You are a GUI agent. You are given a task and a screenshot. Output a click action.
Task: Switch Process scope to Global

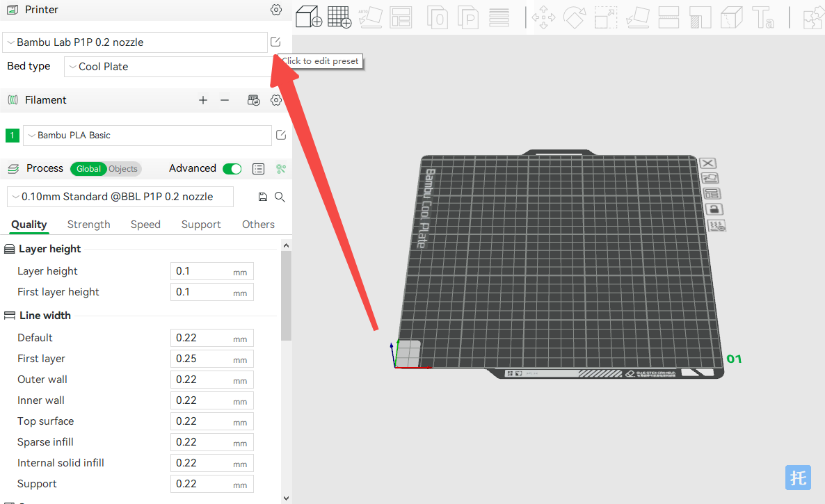tap(88, 169)
